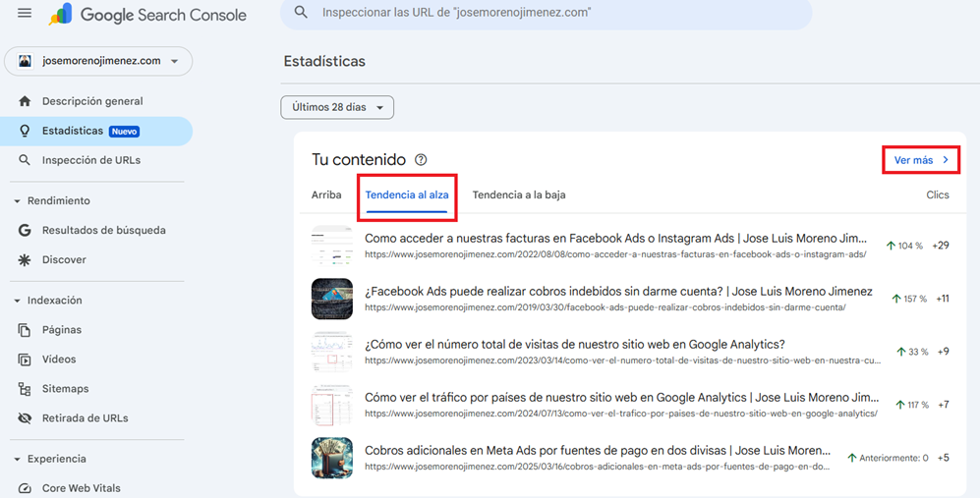Image resolution: width=980 pixels, height=498 pixels.
Task: Open the josemorenojimenez.com property selector
Action: coord(98,61)
